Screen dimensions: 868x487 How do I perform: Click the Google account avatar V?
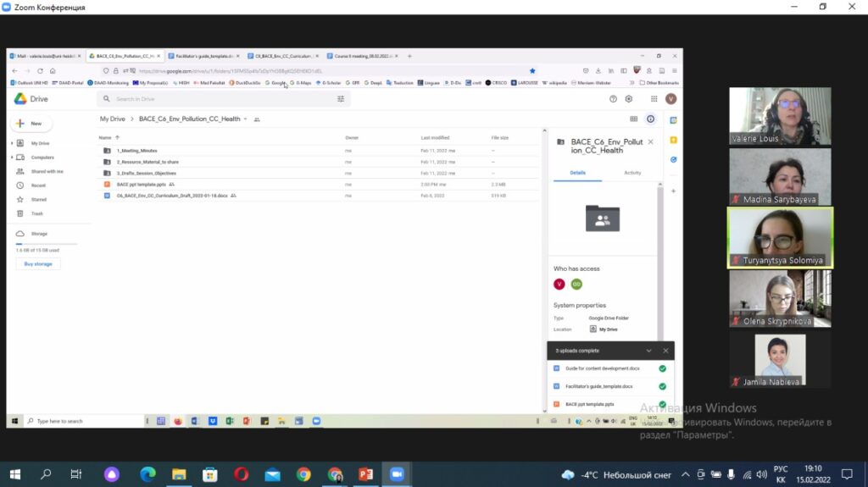(x=671, y=99)
